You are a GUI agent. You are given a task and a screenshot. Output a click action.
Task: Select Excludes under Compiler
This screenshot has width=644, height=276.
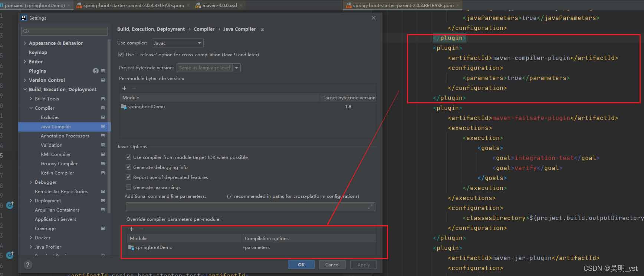click(50, 117)
